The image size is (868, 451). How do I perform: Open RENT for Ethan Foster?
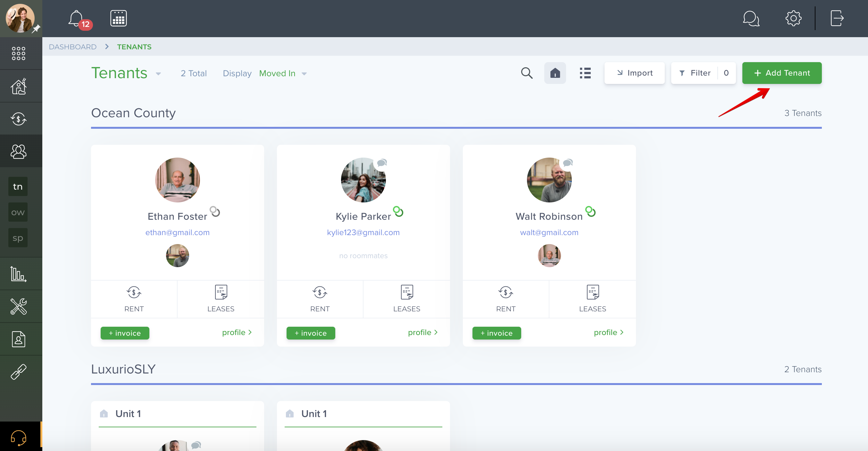coord(134,299)
